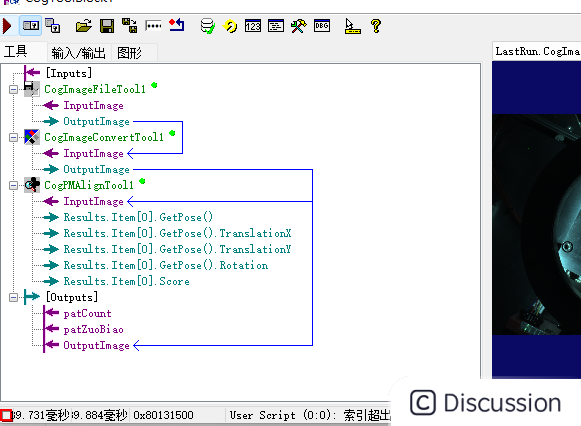The width and height of the screenshot is (581, 426).
Task: Open help with the yellow question mark
Action: [x=376, y=26]
